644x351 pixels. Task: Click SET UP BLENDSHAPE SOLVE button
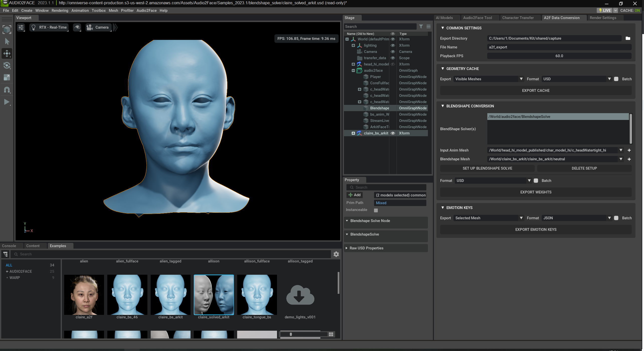487,168
